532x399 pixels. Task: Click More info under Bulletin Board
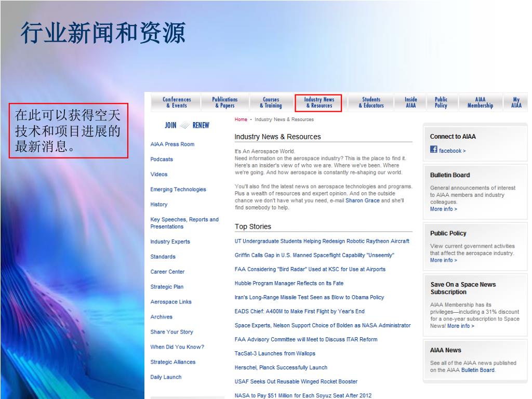tap(444, 209)
